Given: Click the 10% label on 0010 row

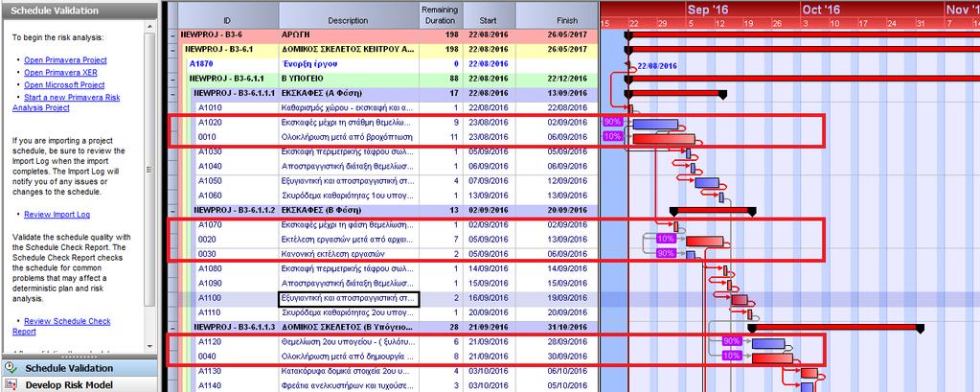Looking at the screenshot, I should (613, 136).
